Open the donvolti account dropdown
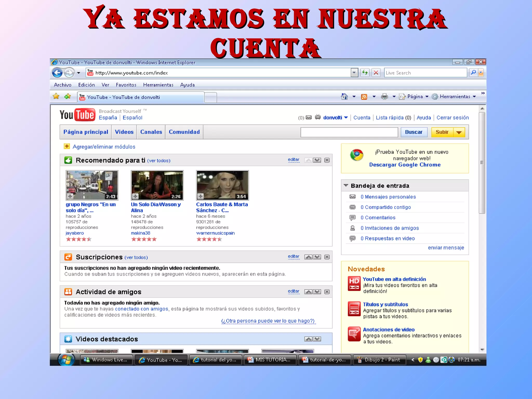Screen dimensions: 532x399 coord(346,118)
